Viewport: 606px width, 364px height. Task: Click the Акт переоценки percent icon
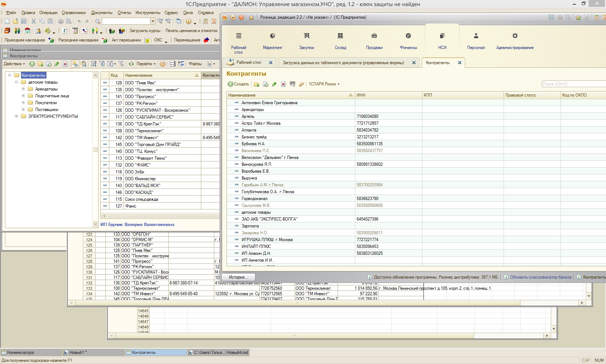click(147, 40)
